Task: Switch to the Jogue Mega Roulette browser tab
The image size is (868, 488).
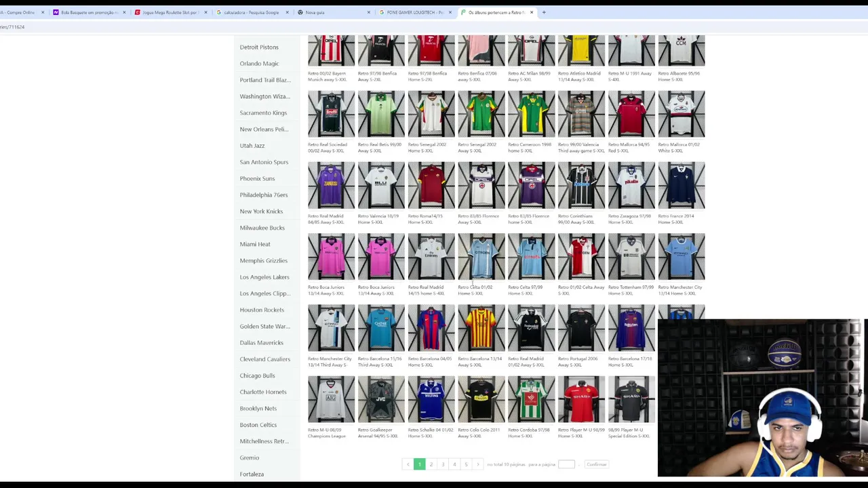Action: (170, 12)
